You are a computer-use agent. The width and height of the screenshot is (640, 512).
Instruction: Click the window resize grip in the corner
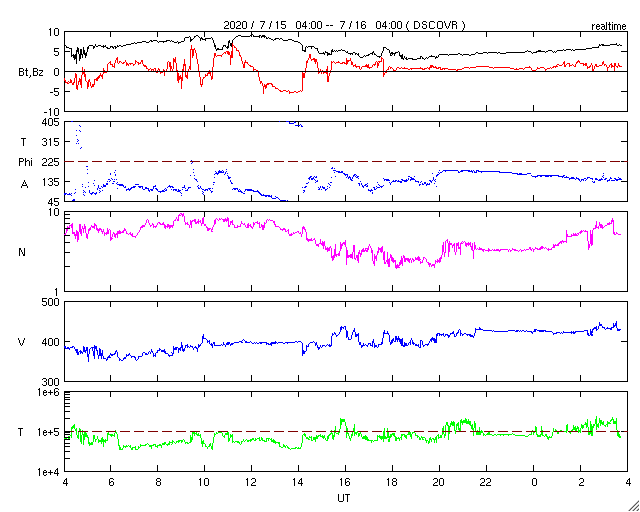click(633, 505)
